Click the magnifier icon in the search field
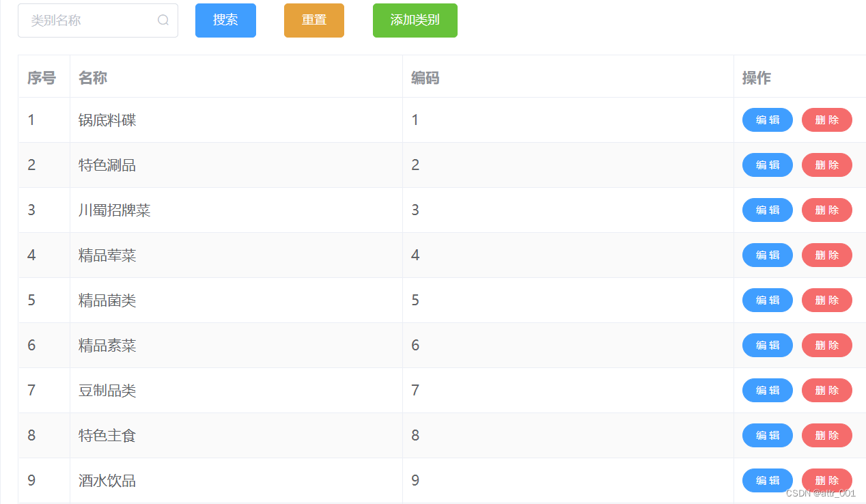866x504 pixels. [x=163, y=20]
